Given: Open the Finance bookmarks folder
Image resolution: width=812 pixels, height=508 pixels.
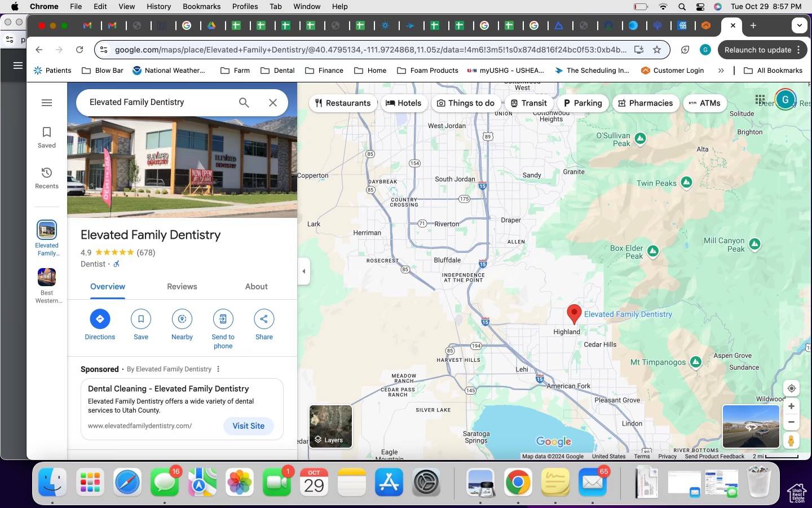Looking at the screenshot, I should (x=324, y=71).
